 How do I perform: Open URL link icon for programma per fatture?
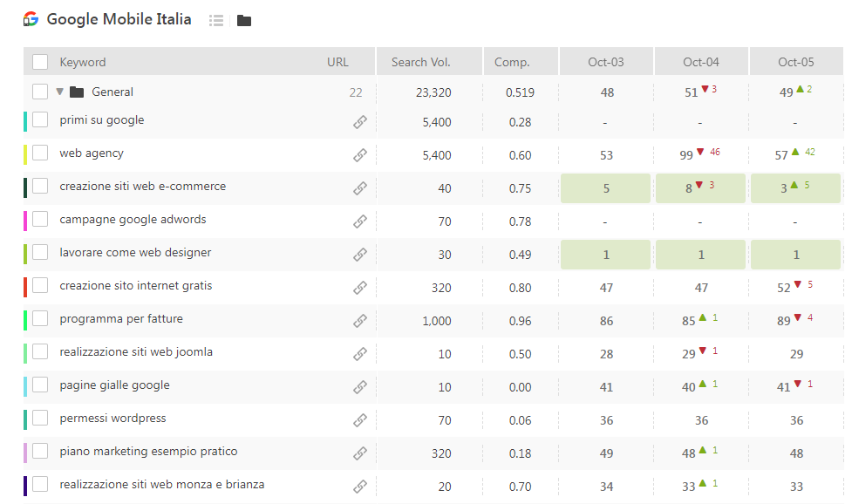pos(359,321)
